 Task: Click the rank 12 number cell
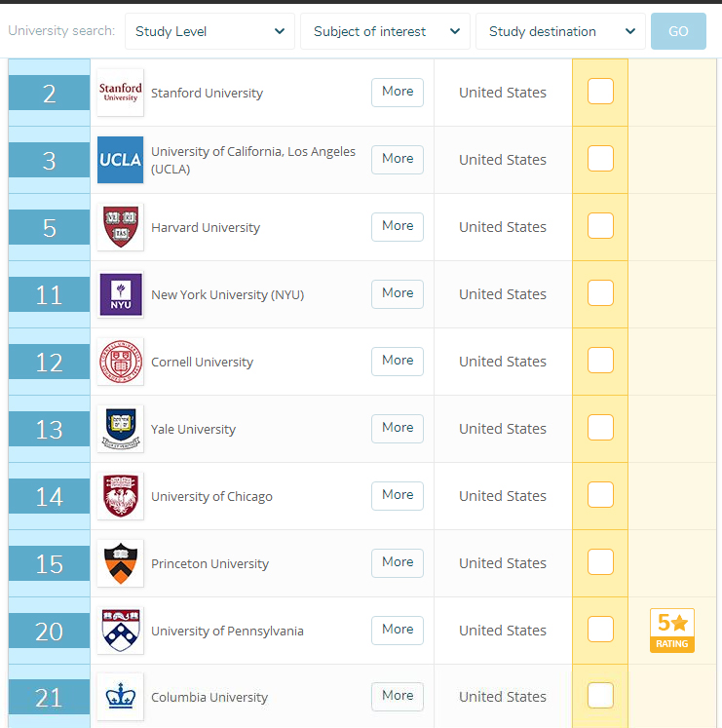coord(49,362)
